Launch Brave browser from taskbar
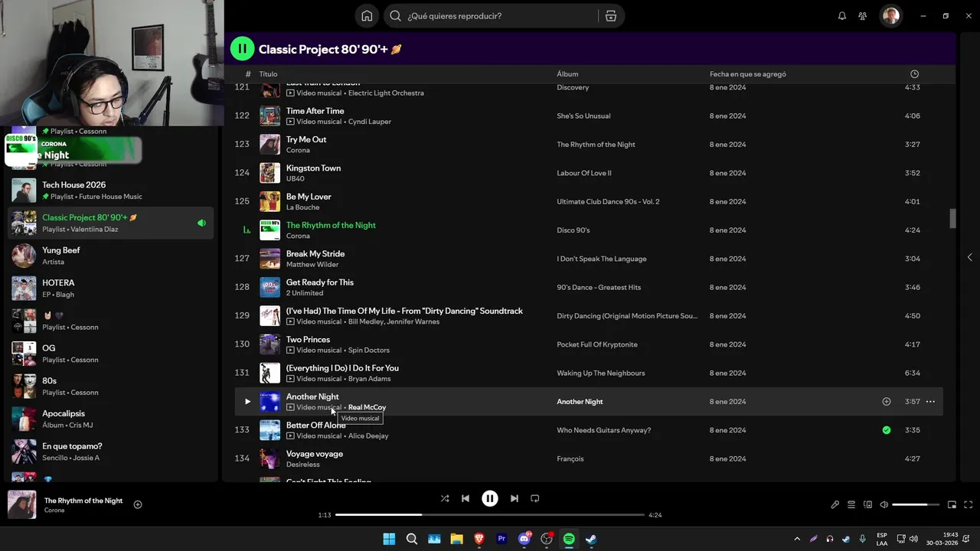The height and width of the screenshot is (551, 980). 479,539
